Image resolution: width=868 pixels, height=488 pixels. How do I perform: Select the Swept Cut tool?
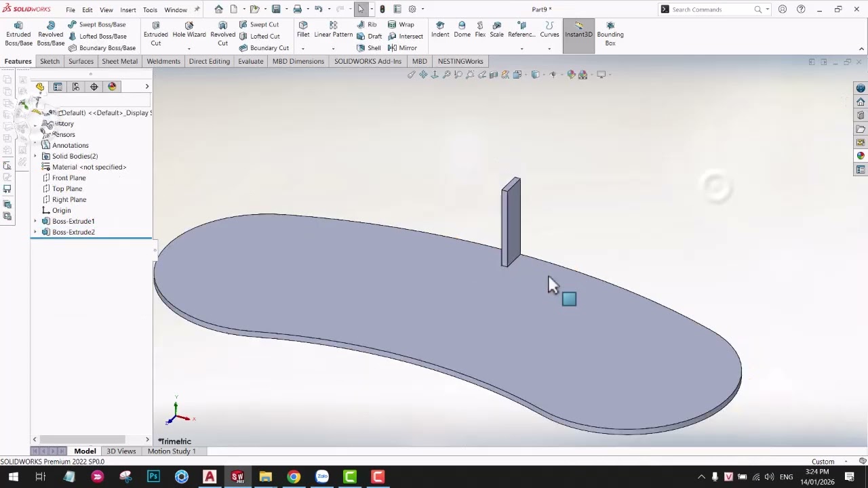pos(258,24)
